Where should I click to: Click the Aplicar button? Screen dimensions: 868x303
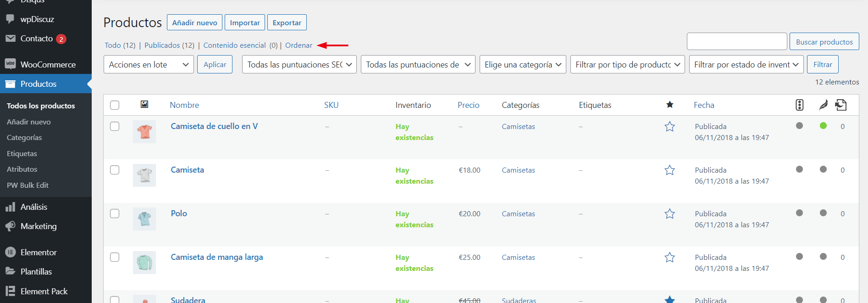[215, 64]
